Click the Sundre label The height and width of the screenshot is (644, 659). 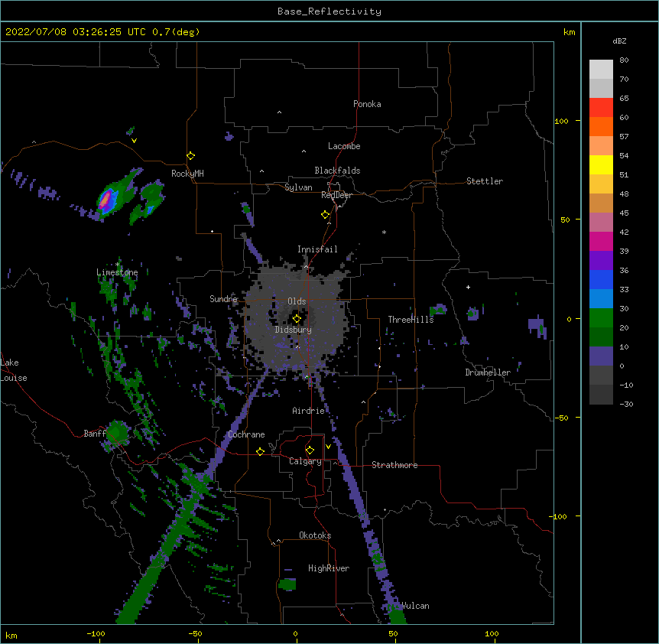click(223, 299)
